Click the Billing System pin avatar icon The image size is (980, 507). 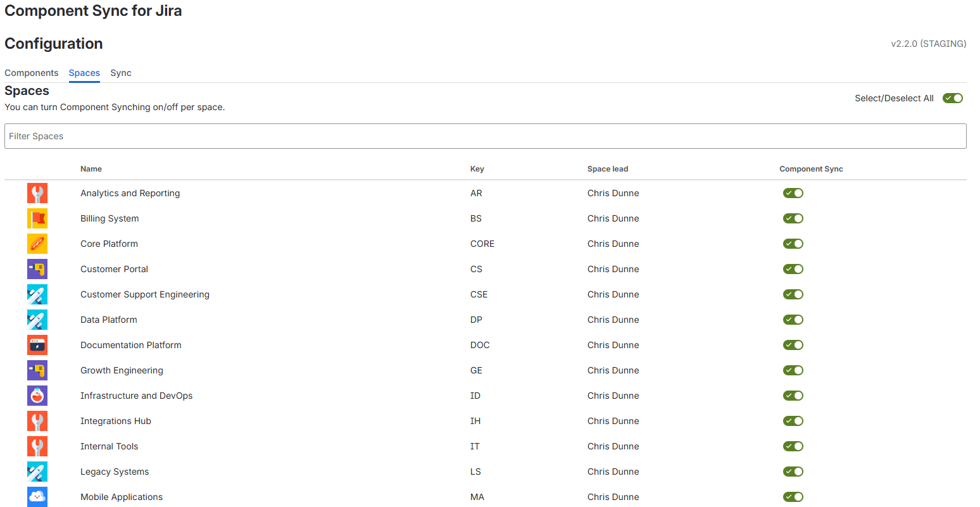(x=37, y=218)
